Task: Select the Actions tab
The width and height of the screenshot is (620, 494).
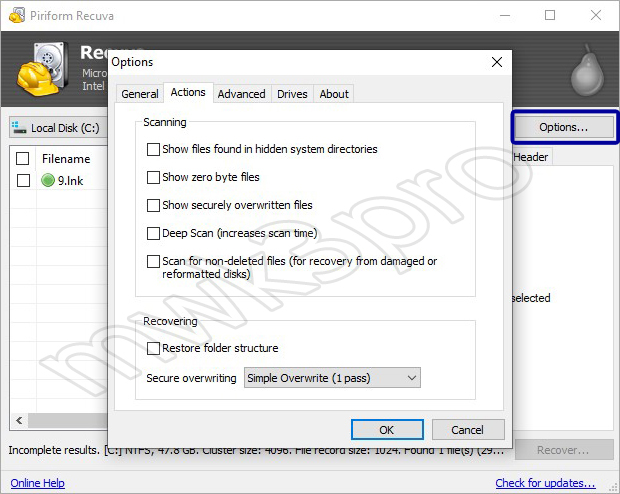Action: pos(188,93)
